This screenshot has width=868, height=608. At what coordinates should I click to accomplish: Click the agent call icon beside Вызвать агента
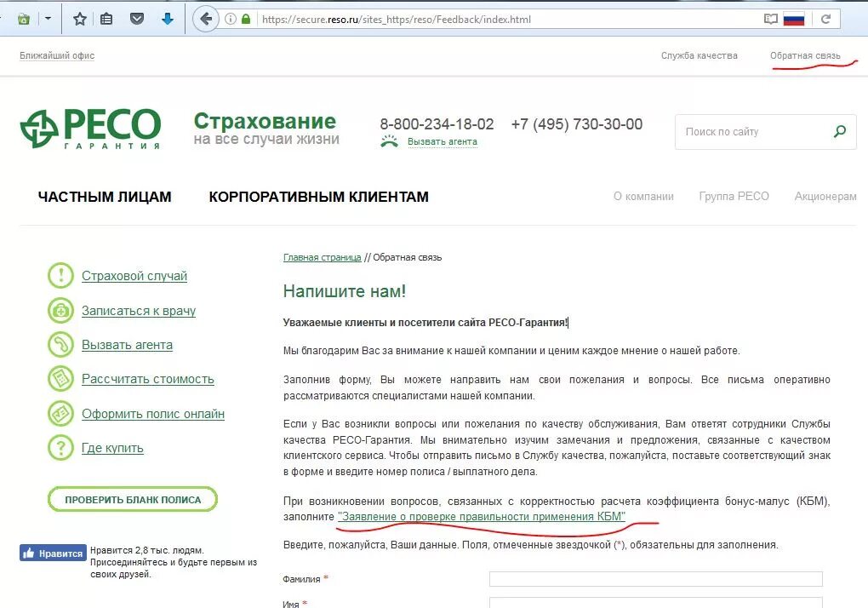pyautogui.click(x=389, y=141)
